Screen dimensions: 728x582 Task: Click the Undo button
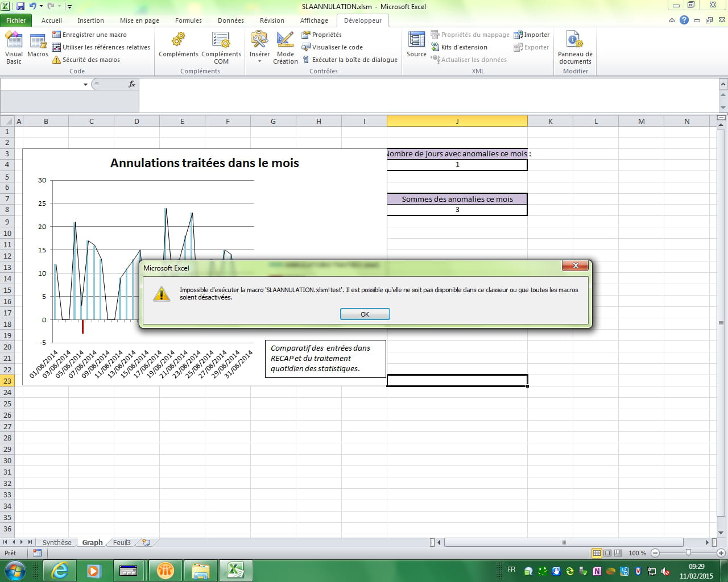coord(32,6)
